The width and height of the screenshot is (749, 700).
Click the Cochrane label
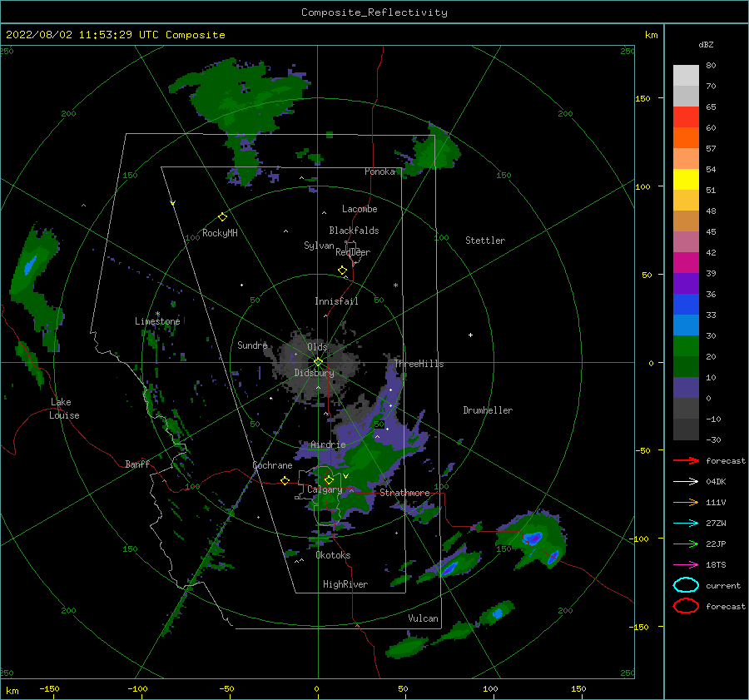click(x=272, y=465)
